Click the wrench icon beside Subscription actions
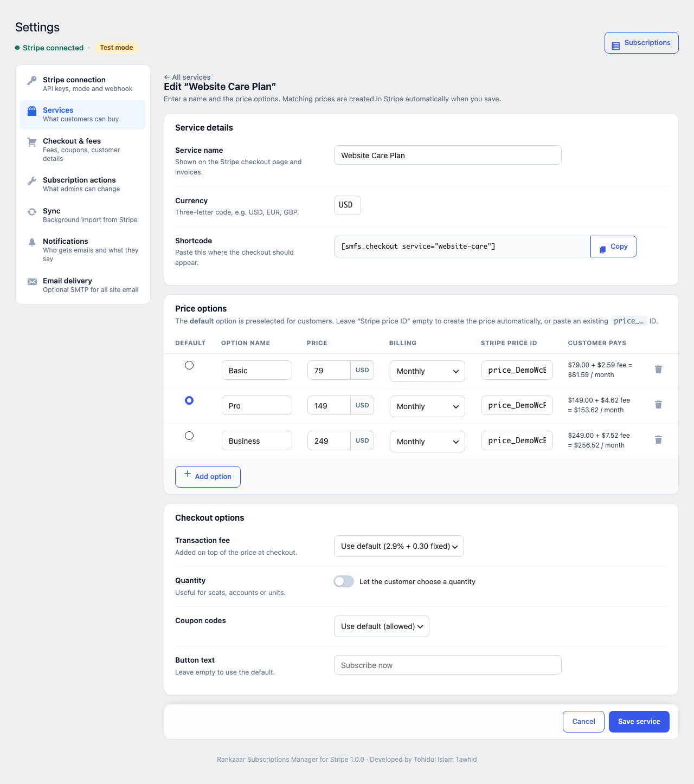Viewport: 694px width, 784px height. (x=32, y=181)
